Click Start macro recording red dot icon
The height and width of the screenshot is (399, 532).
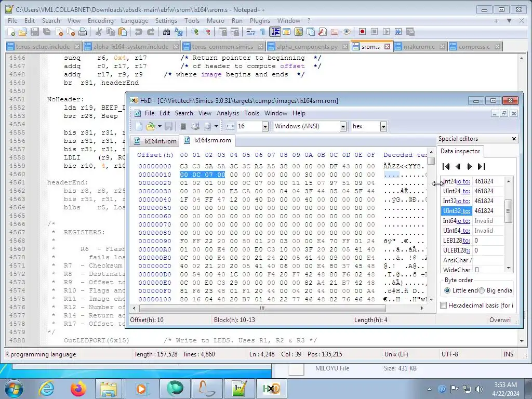coord(362,32)
